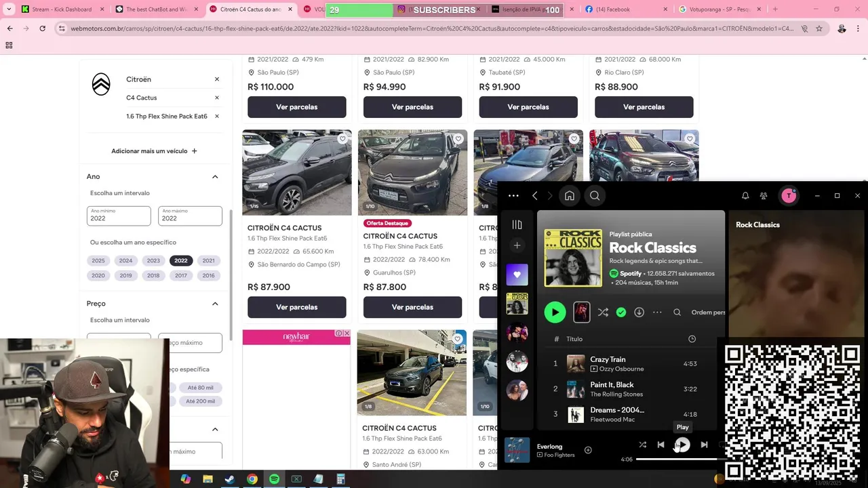The image size is (868, 488).
Task: Open the Spotify profile avatar menu
Action: pyautogui.click(x=789, y=196)
